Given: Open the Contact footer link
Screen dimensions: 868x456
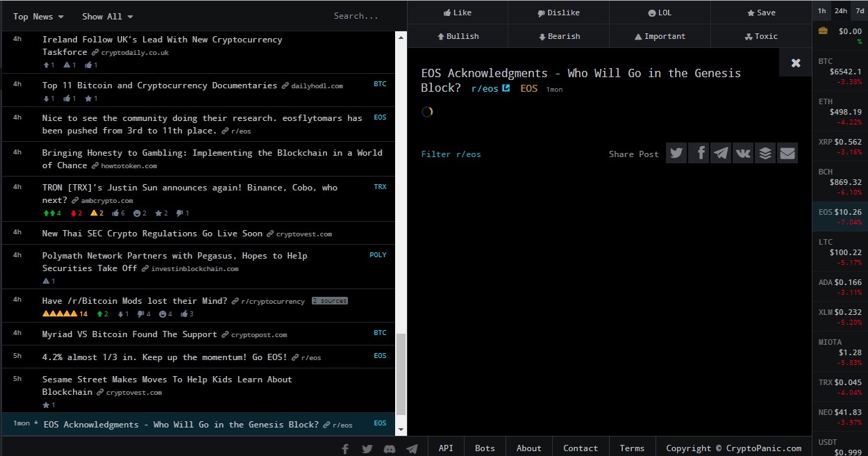Looking at the screenshot, I should (581, 448).
